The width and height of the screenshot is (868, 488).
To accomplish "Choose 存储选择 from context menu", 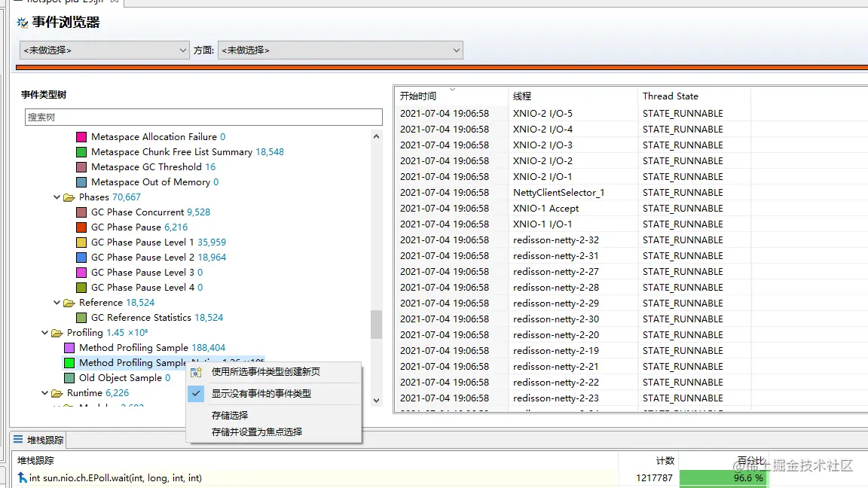I will (230, 415).
